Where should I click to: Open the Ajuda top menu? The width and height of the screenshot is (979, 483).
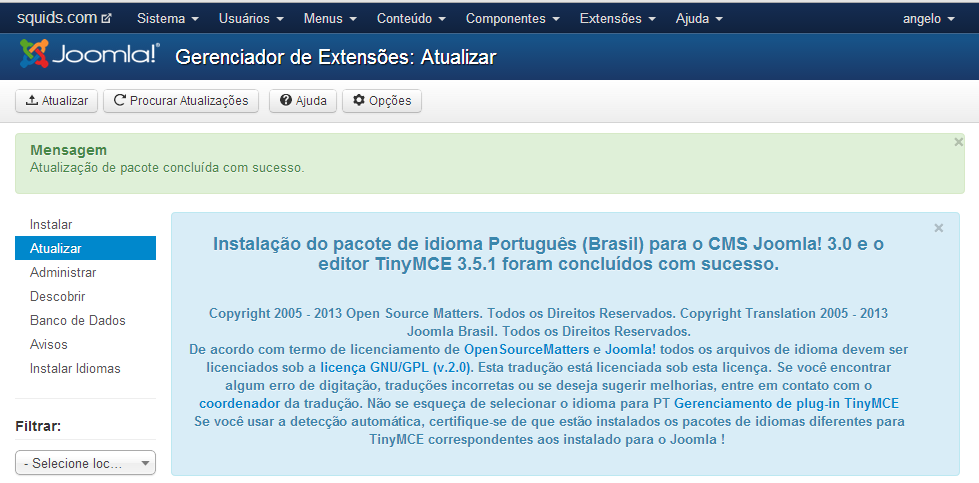pyautogui.click(x=699, y=19)
